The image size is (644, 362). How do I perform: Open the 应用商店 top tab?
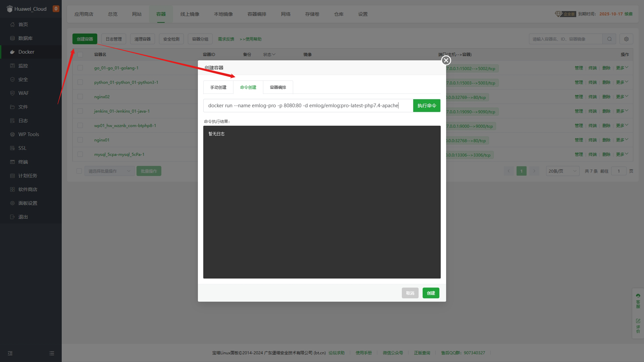[84, 14]
